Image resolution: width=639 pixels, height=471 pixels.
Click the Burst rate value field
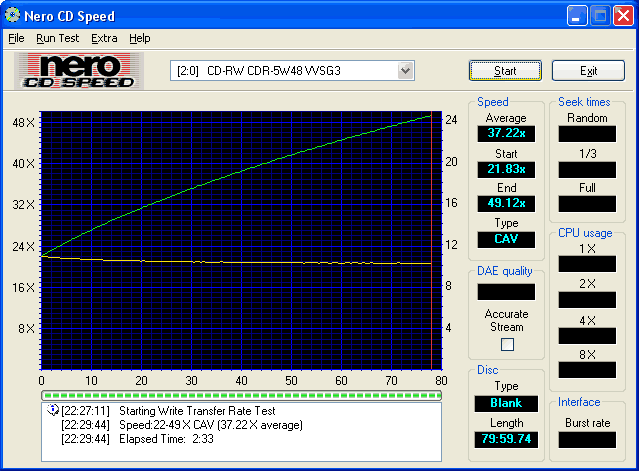(587, 440)
